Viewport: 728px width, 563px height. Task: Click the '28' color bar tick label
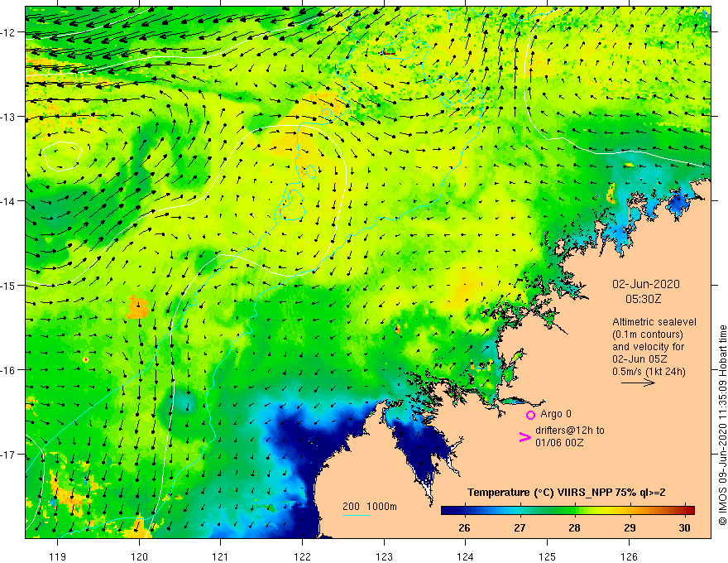tap(574, 527)
